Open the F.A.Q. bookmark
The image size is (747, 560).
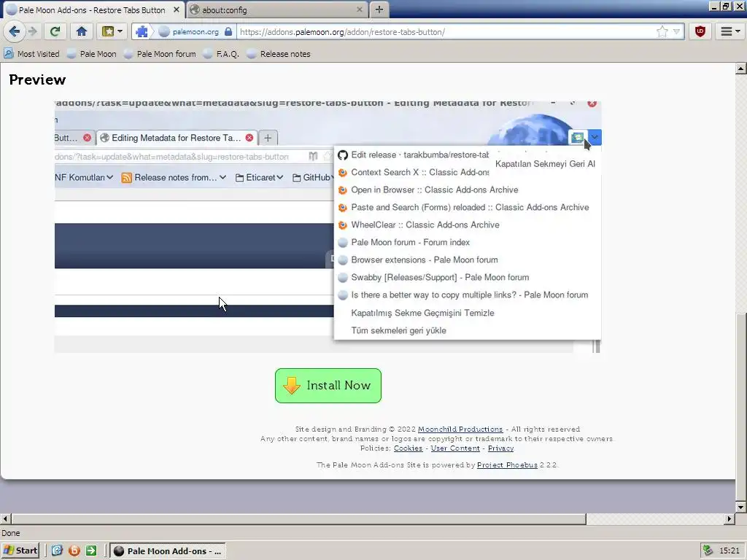point(221,54)
